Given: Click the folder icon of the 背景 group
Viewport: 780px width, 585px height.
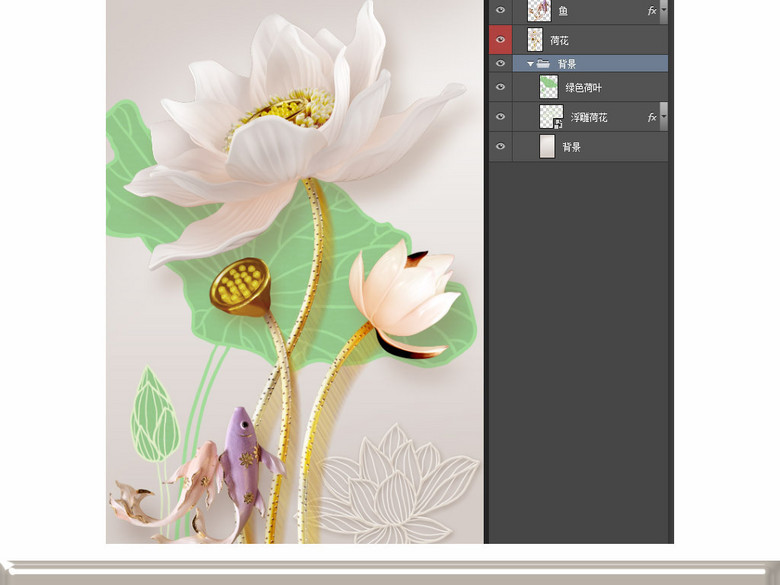Looking at the screenshot, I should pos(543,64).
